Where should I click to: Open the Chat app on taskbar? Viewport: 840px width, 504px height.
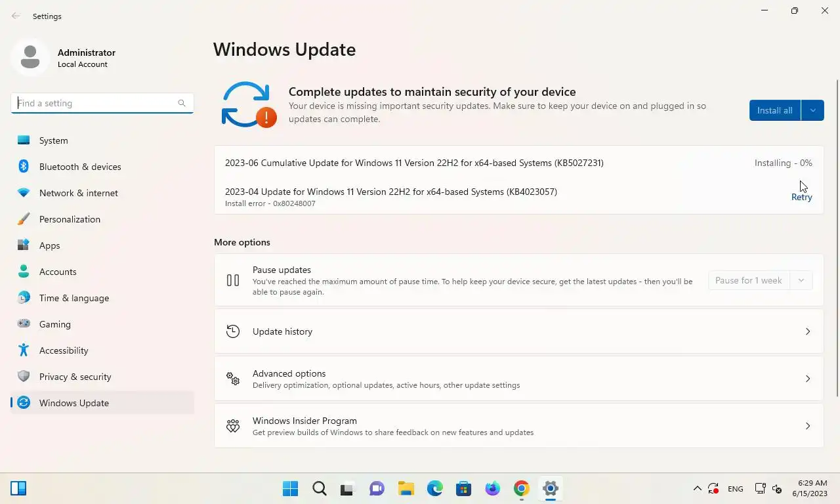click(377, 488)
